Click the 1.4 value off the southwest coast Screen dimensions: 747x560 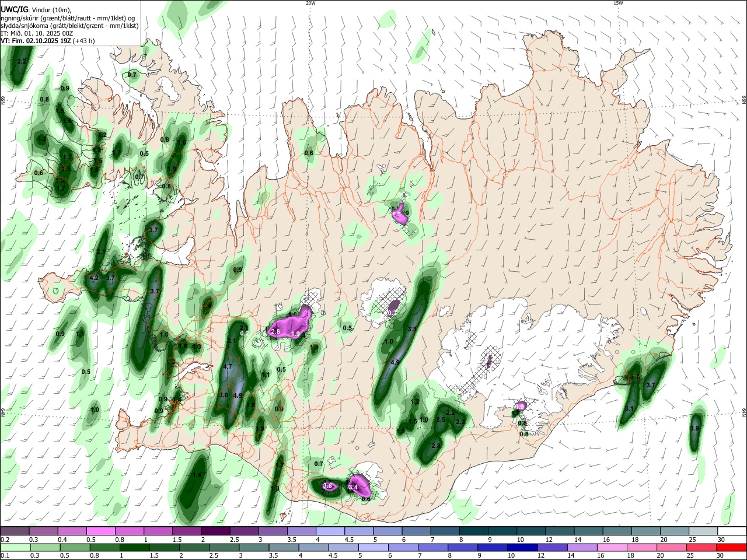tap(197, 475)
